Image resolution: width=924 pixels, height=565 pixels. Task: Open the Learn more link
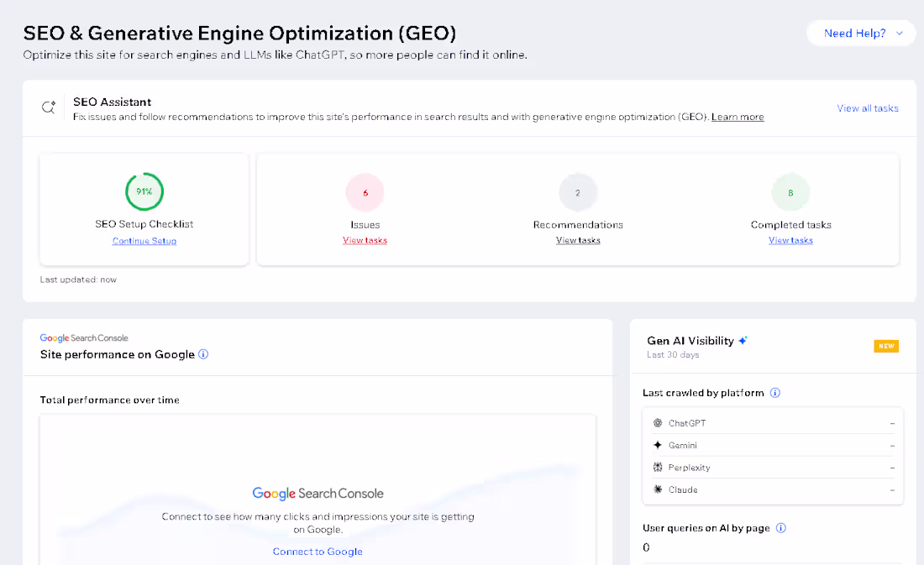[x=738, y=117]
